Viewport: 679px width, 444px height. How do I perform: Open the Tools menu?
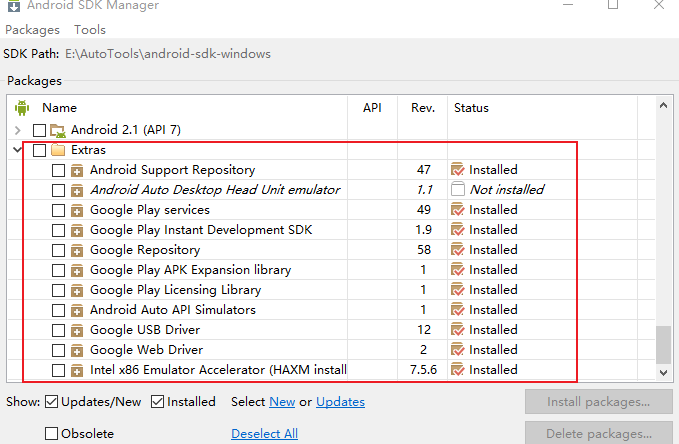90,30
